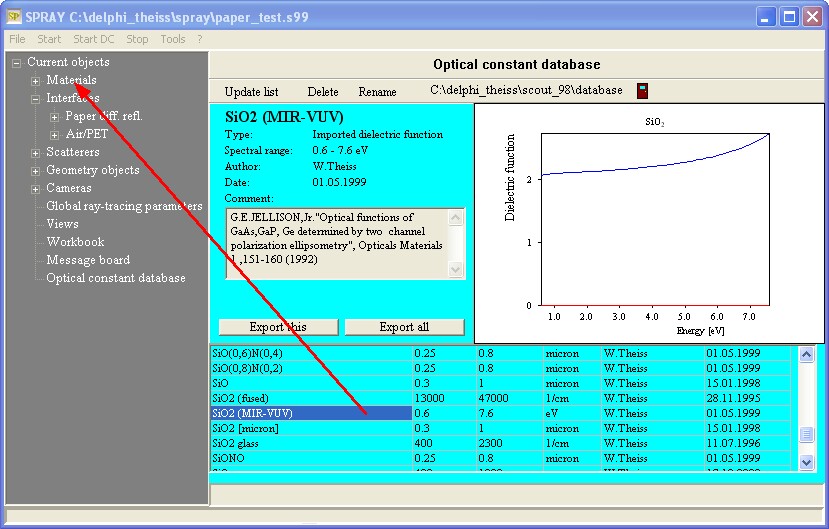The width and height of the screenshot is (829, 529).
Task: Expand the Cameras tree node
Action: 36,189
